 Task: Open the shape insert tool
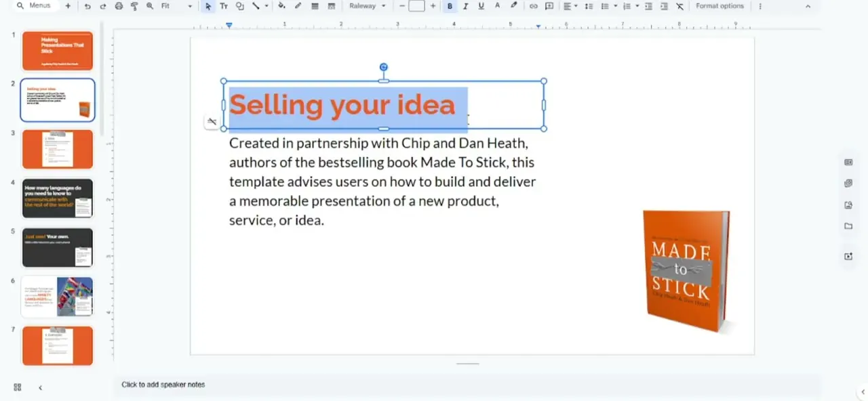[240, 6]
